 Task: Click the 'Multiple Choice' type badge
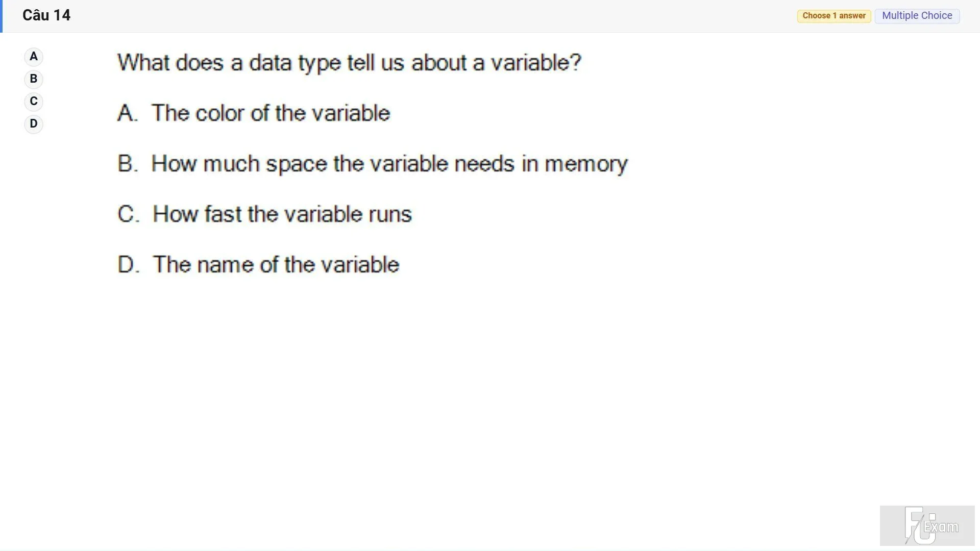point(917,16)
